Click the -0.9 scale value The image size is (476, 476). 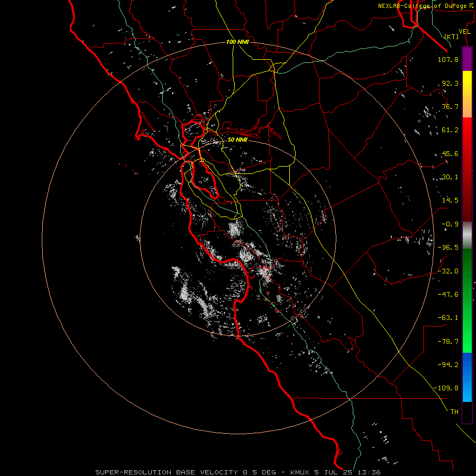pos(450,224)
